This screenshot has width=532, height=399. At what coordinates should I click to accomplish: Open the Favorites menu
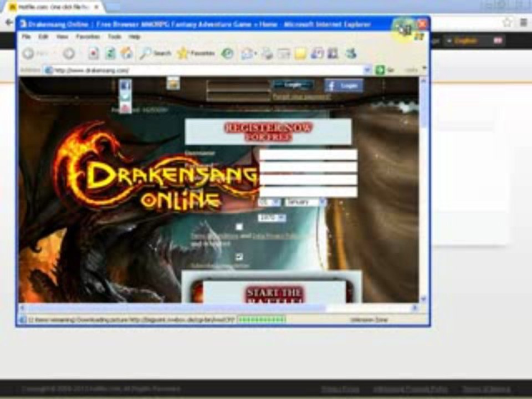[88, 37]
